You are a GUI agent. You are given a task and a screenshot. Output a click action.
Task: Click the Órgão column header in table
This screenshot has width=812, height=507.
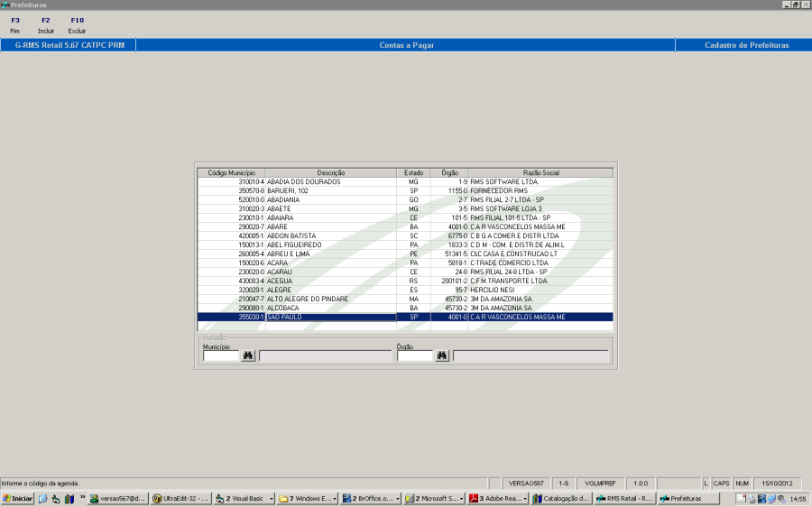449,173
